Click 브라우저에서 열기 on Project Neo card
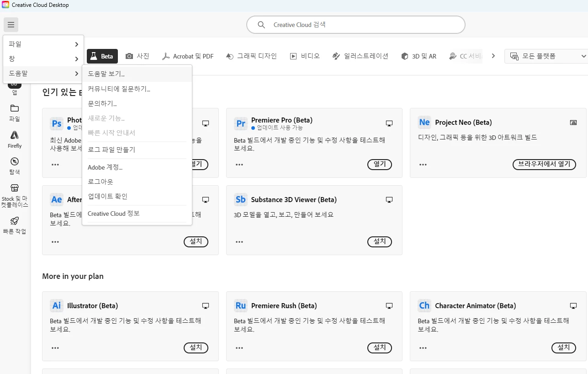The width and height of the screenshot is (588, 374). (544, 165)
